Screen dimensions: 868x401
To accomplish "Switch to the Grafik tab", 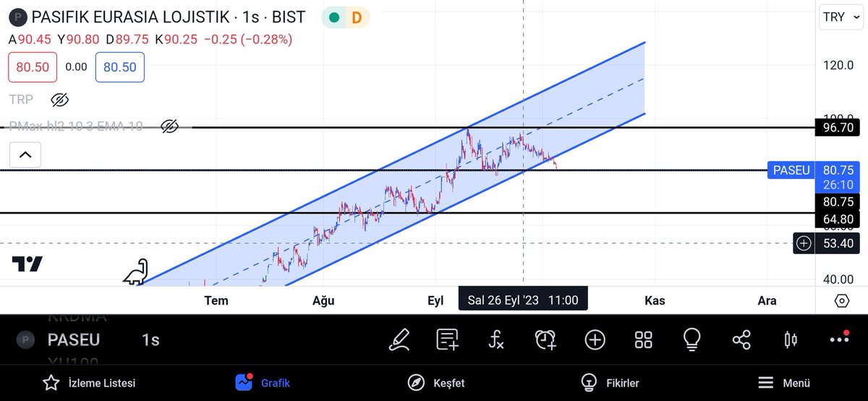I will (x=263, y=382).
